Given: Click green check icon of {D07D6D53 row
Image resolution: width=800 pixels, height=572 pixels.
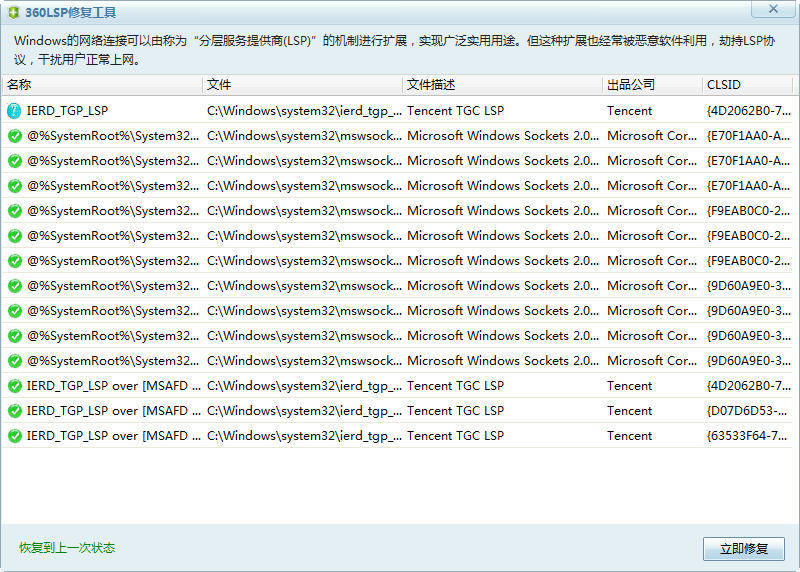Looking at the screenshot, I should coord(14,411).
